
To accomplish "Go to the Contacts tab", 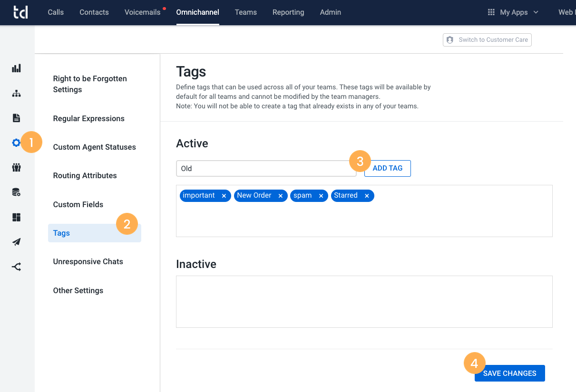I will pos(94,12).
